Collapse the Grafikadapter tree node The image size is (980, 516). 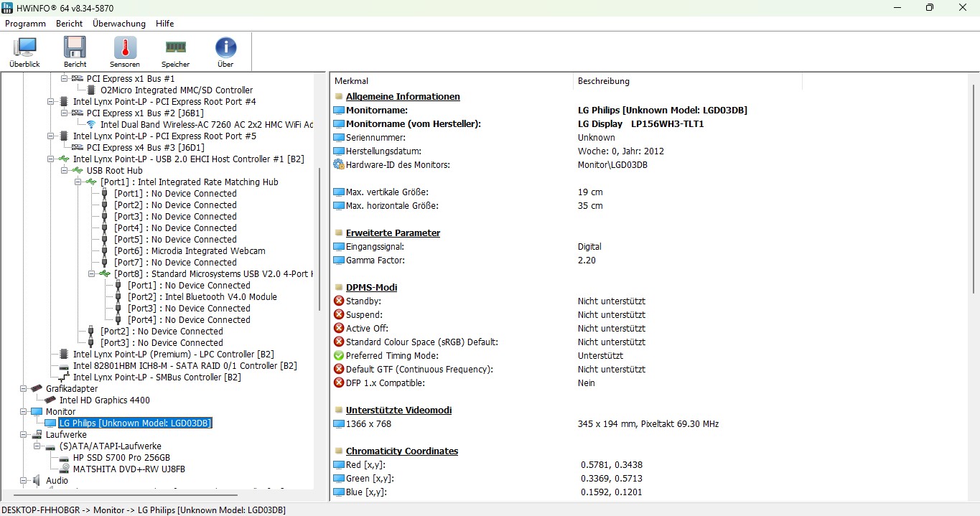(23, 389)
